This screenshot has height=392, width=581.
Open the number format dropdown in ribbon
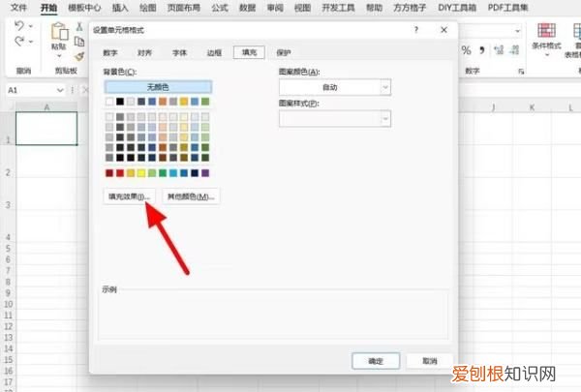point(518,31)
